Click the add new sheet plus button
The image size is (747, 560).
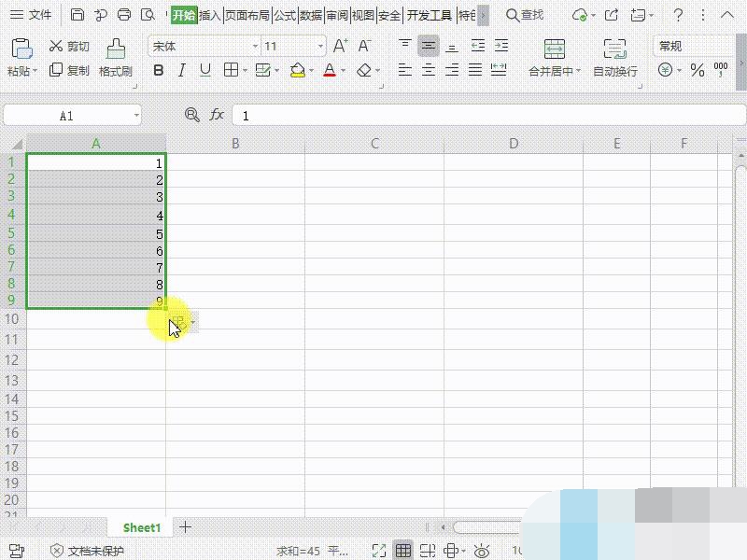click(x=186, y=527)
